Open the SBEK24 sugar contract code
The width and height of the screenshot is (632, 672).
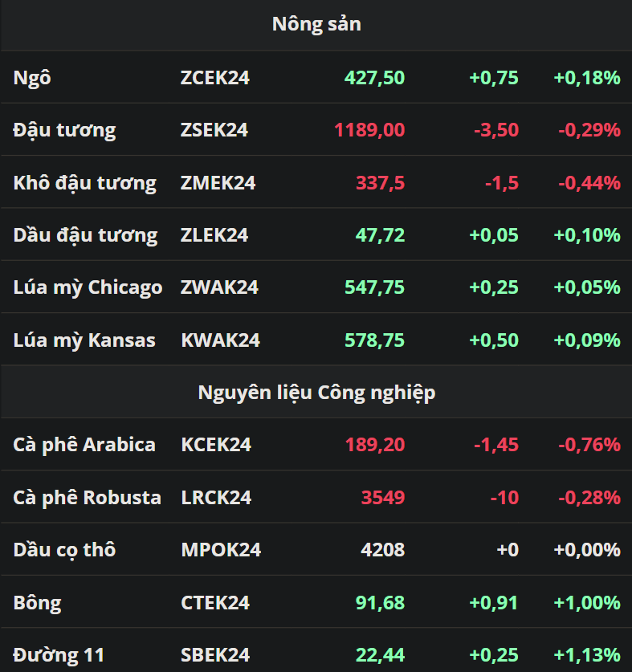click(214, 655)
